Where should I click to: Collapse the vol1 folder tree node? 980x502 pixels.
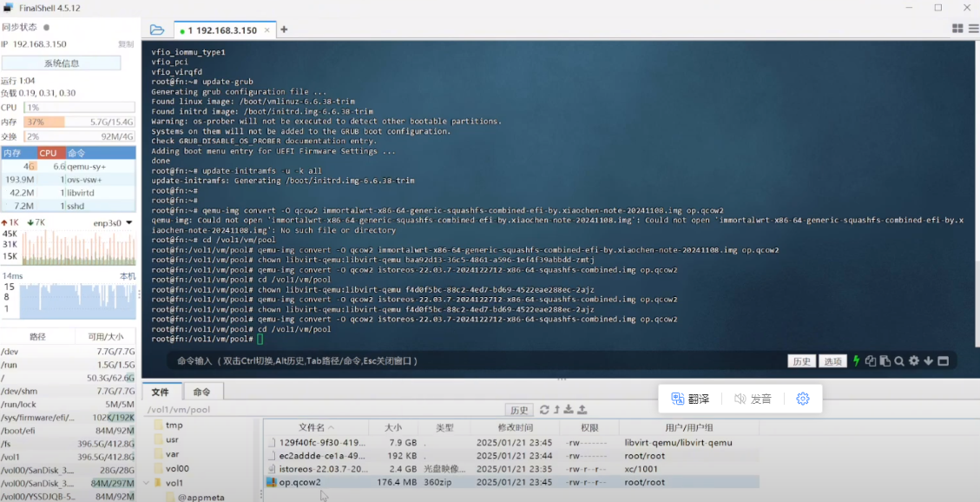pyautogui.click(x=145, y=482)
